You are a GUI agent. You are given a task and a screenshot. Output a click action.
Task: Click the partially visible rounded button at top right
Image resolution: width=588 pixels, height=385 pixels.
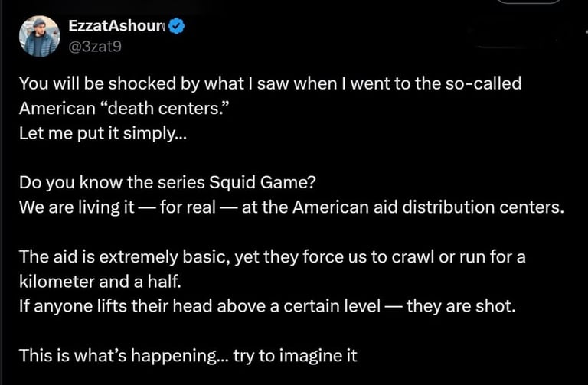[529, 2]
